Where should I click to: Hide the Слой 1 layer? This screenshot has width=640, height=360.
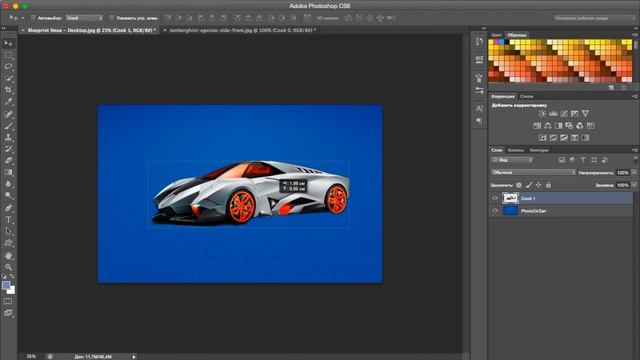pos(495,198)
